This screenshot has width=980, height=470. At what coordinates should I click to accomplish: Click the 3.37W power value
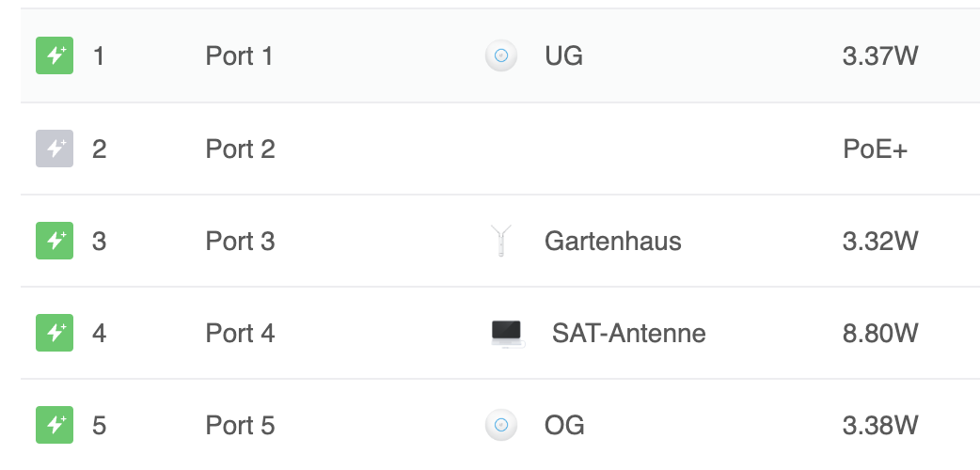[x=879, y=56]
